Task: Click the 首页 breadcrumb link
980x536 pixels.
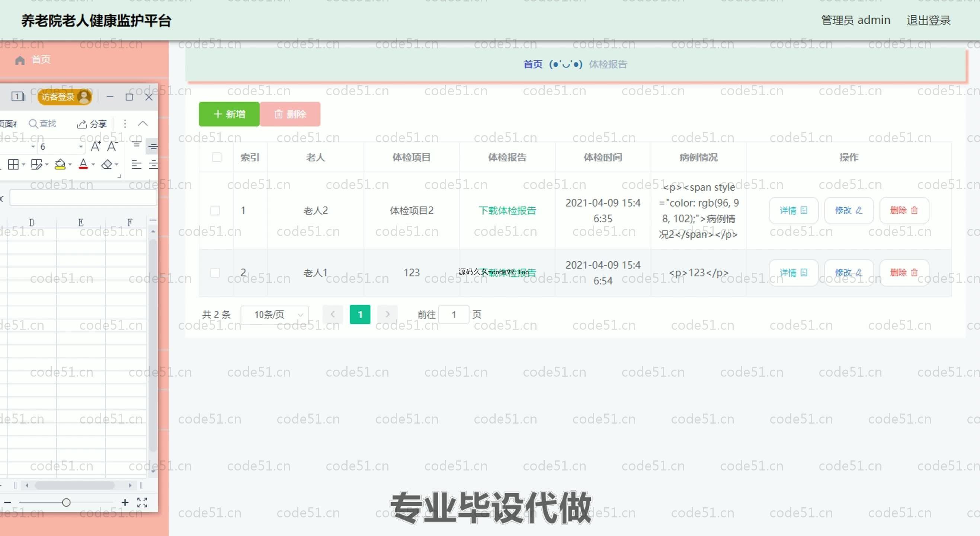Action: coord(533,64)
